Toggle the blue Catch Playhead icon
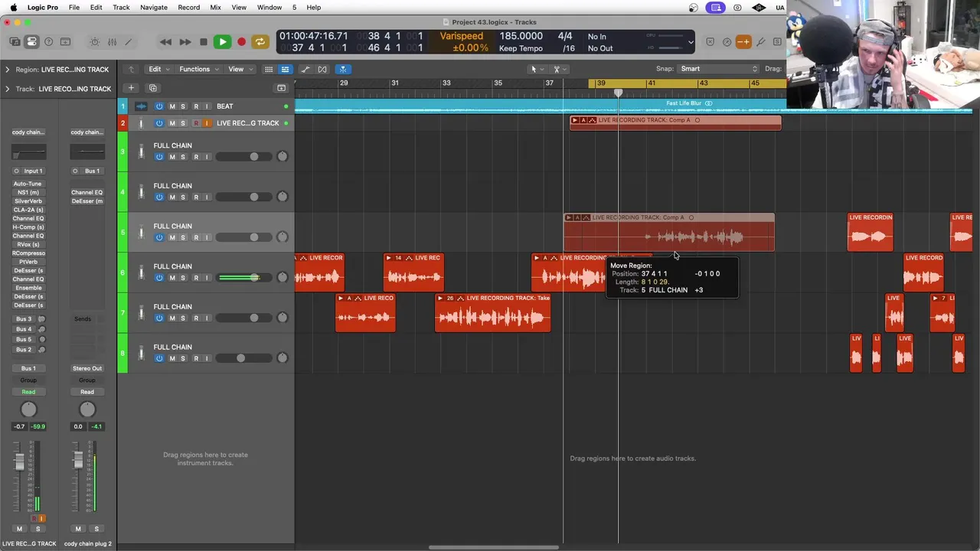 tap(343, 69)
